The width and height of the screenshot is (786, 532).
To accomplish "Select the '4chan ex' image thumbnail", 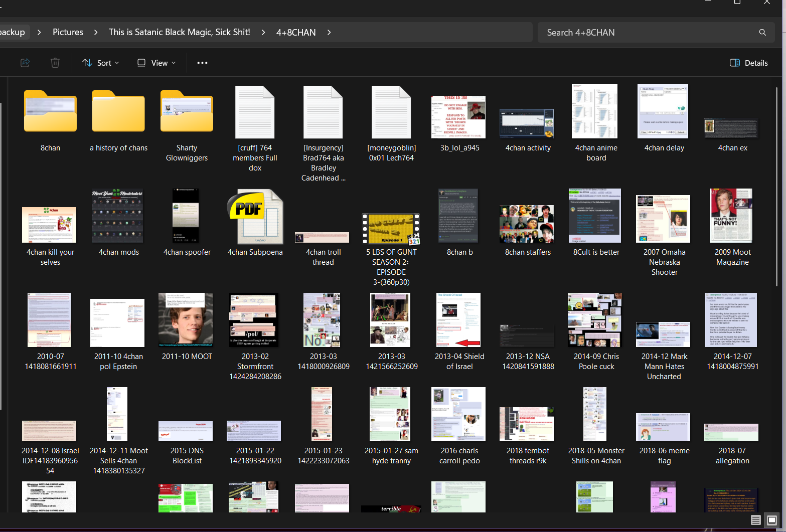I will pyautogui.click(x=731, y=128).
